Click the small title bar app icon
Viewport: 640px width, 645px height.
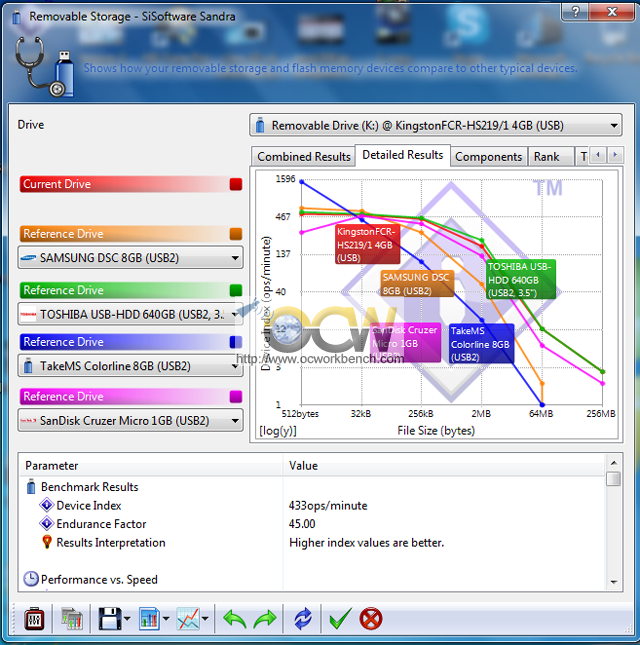coord(16,17)
